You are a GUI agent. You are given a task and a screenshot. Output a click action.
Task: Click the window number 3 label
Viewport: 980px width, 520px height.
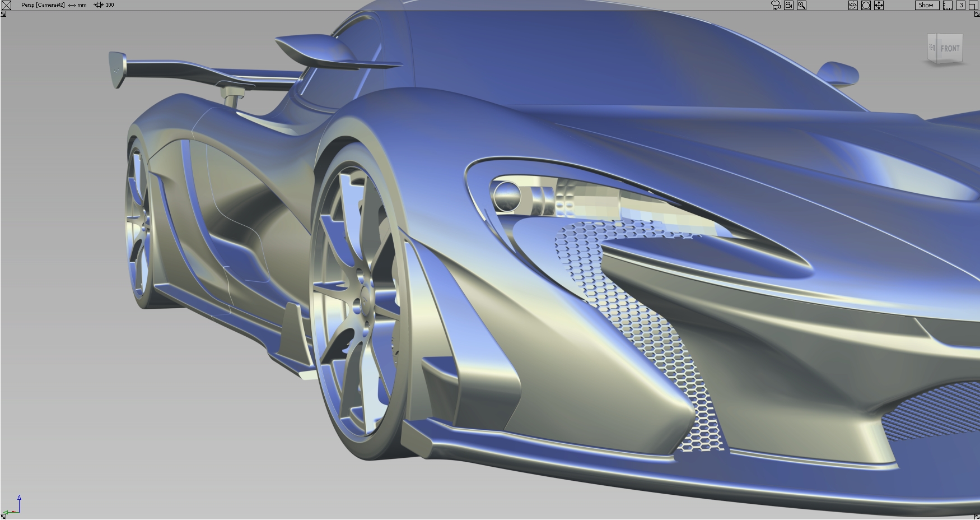point(960,5)
